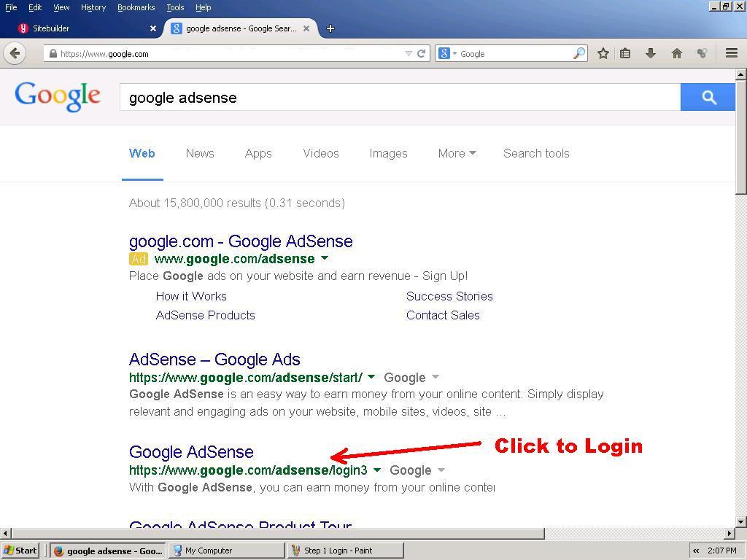This screenshot has height=560, width=747.
Task: Open the google.com - Google AdSense ad link
Action: tap(241, 241)
